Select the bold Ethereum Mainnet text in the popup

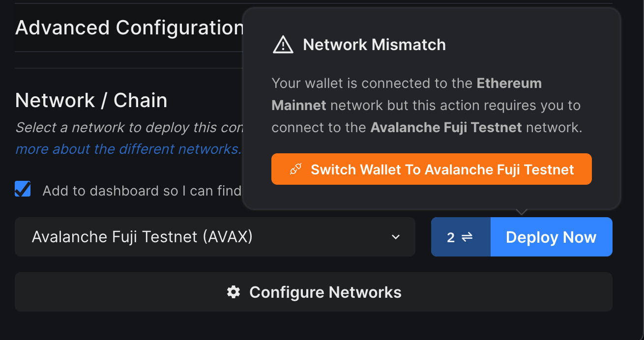(x=508, y=83)
